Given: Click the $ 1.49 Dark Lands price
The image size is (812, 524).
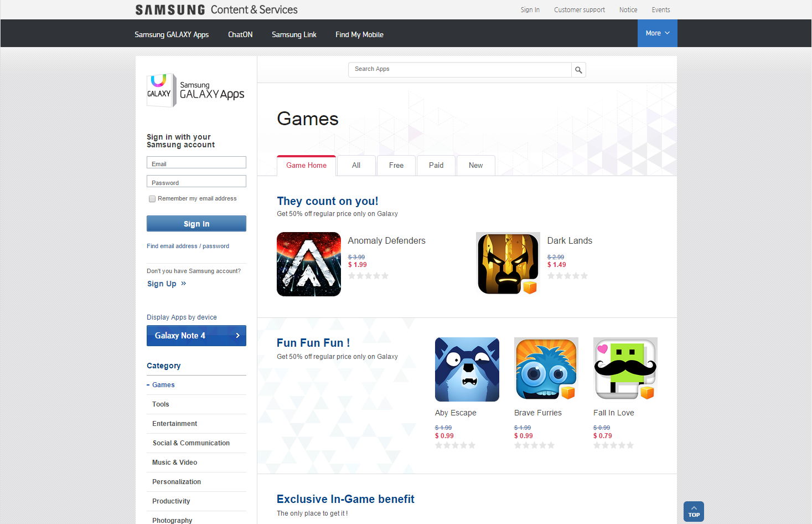Looking at the screenshot, I should (x=556, y=265).
